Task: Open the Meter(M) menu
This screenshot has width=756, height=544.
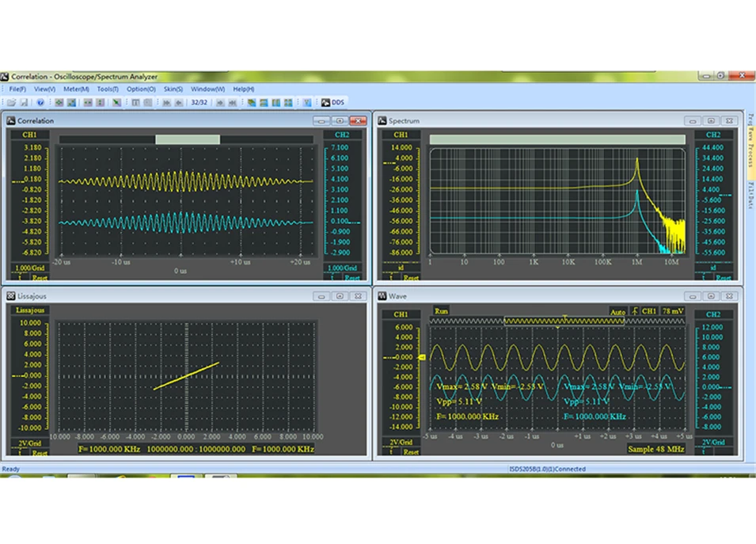Action: pyautogui.click(x=76, y=89)
